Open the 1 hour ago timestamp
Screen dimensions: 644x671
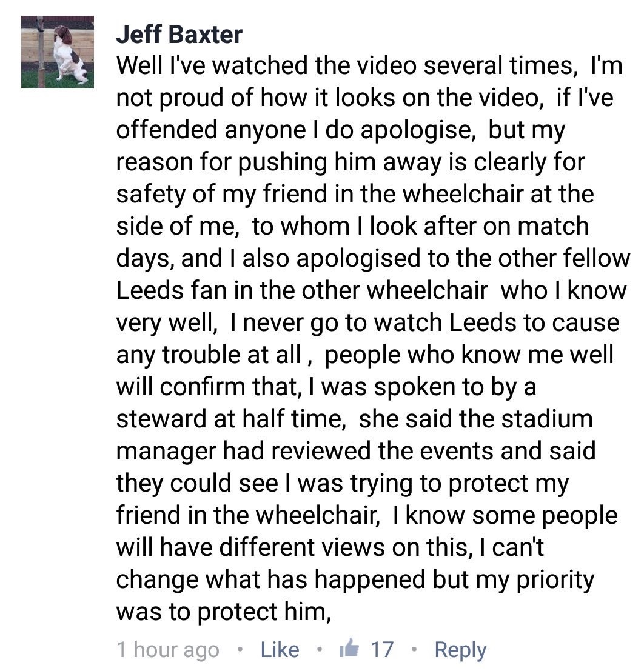(168, 650)
